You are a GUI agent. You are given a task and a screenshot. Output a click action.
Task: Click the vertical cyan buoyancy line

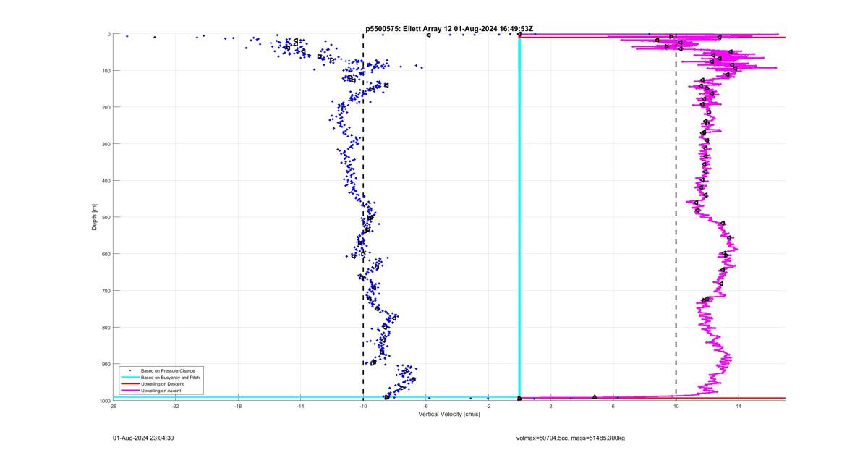click(x=519, y=217)
